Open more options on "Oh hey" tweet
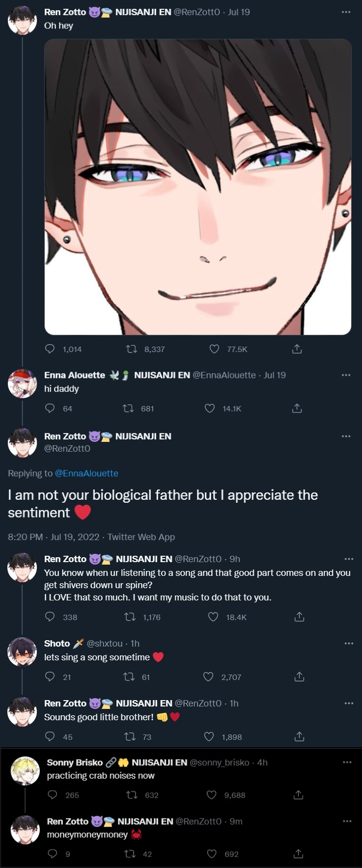 [x=346, y=12]
